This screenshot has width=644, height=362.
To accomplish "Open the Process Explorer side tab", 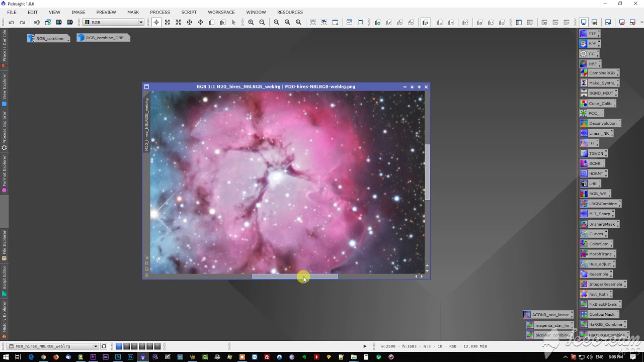I will pos(4,131).
